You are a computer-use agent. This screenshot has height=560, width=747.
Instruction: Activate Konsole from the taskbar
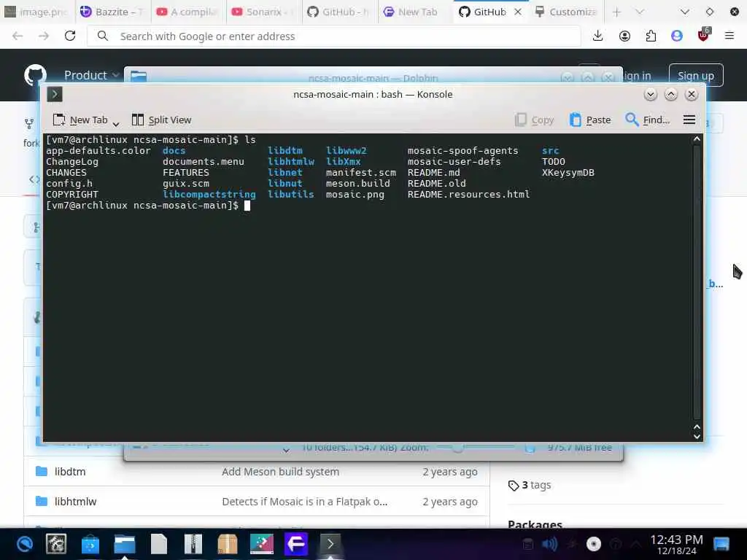(x=330, y=544)
